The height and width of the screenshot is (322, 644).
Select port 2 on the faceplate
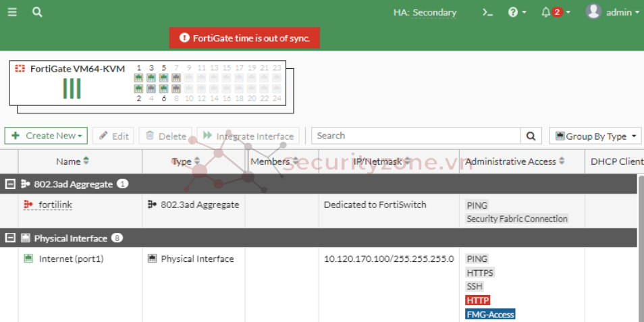[x=139, y=88]
